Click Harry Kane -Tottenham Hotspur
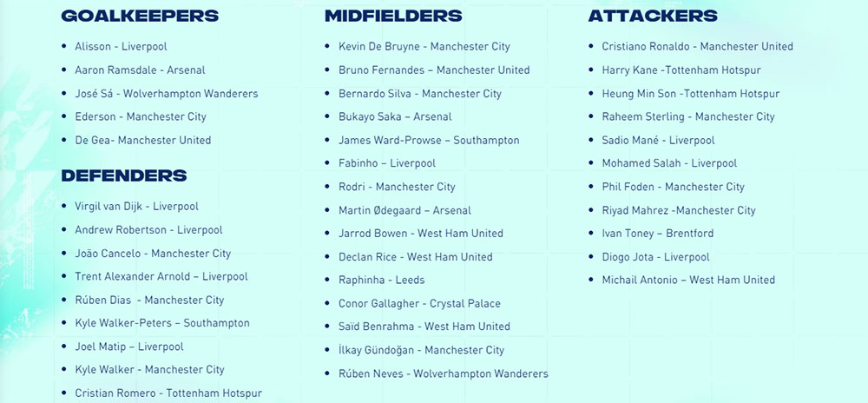The width and height of the screenshot is (868, 403). tap(681, 70)
